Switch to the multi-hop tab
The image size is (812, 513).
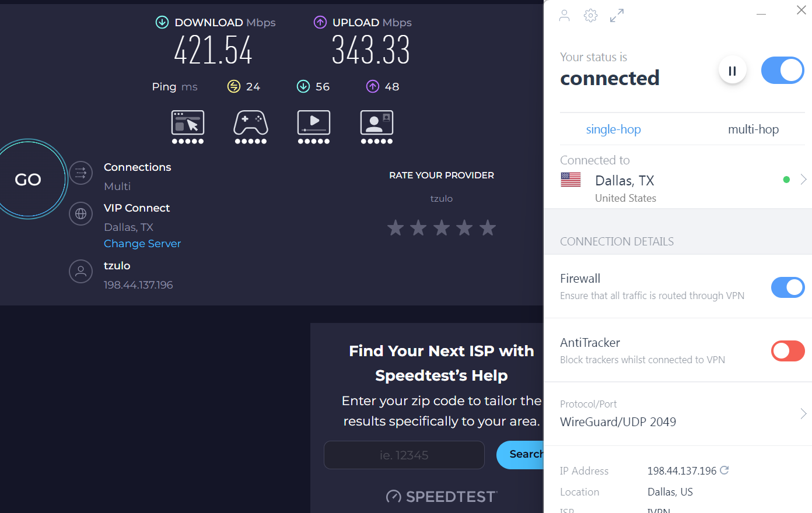point(753,129)
